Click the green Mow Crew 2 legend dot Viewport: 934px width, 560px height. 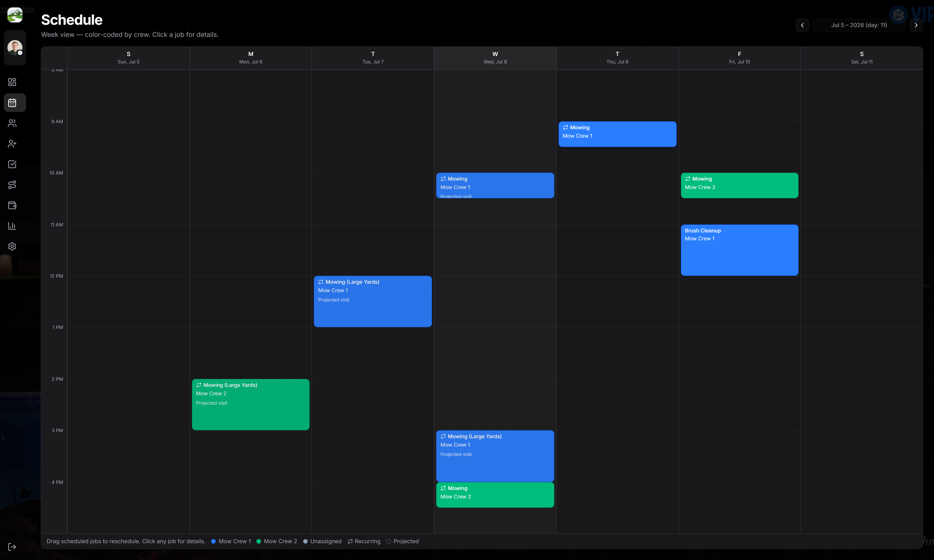tap(259, 541)
